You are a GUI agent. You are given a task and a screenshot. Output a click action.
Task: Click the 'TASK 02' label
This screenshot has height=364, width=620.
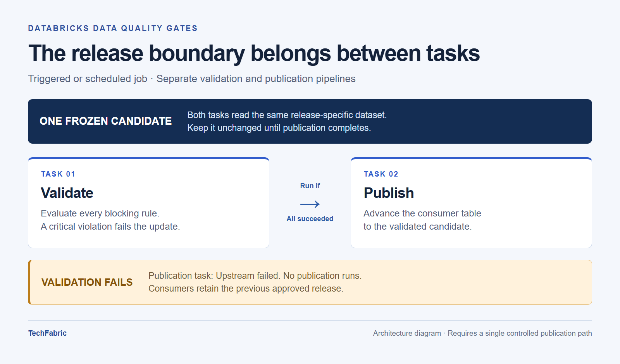coord(381,174)
